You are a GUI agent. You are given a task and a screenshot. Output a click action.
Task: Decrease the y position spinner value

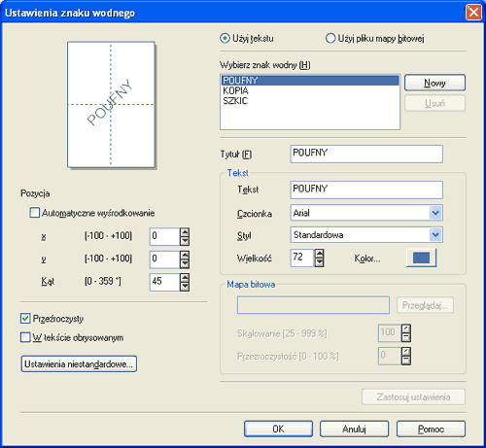(x=185, y=264)
